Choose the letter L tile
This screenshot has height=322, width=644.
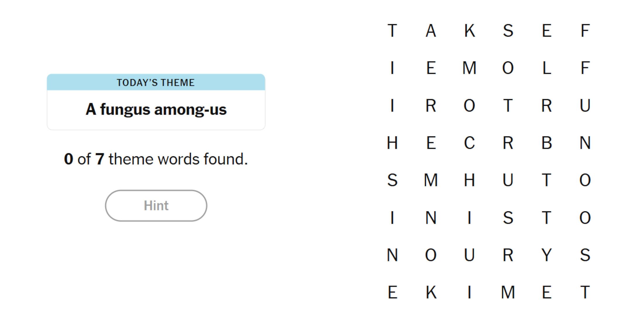[x=547, y=68]
